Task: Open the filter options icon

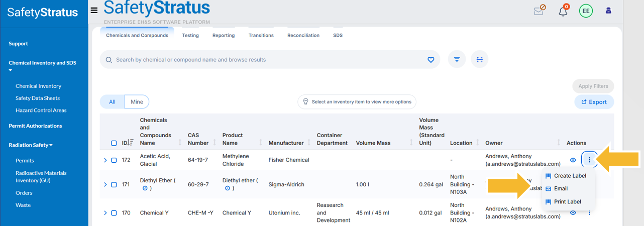Action: (x=457, y=59)
